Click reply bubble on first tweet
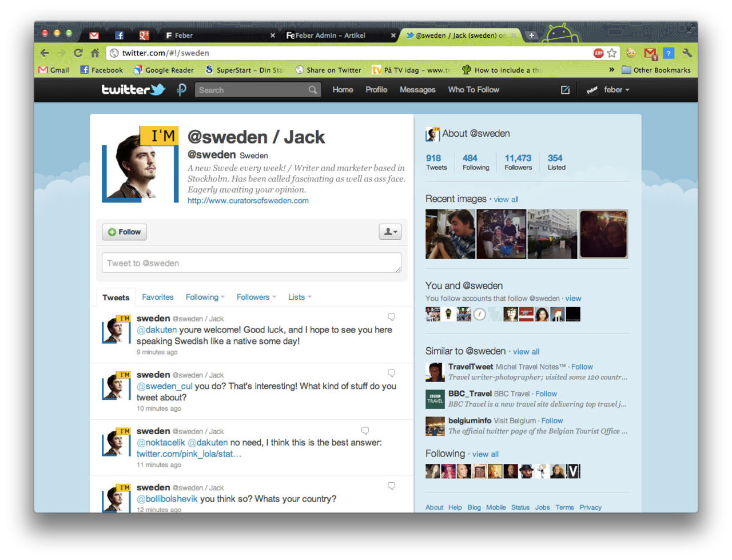The image size is (732, 560). tap(392, 317)
